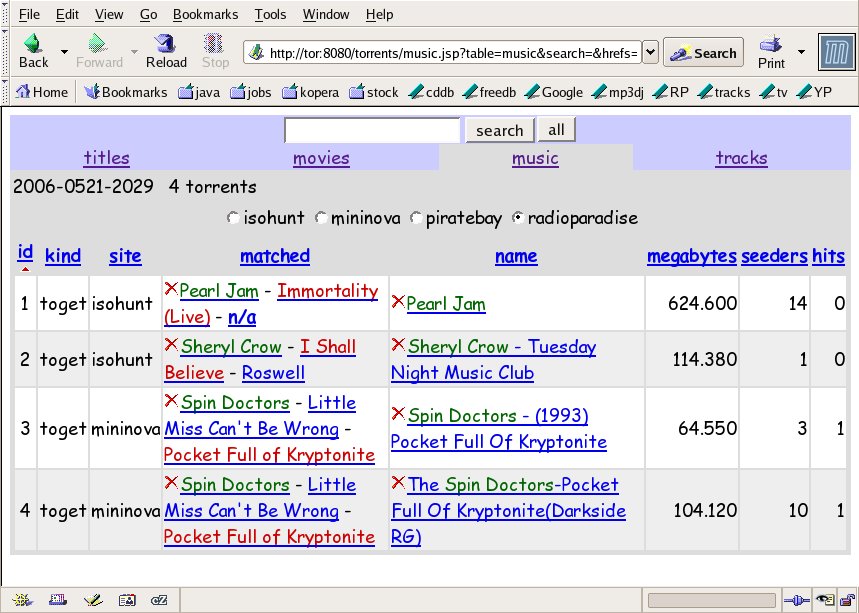The height and width of the screenshot is (613, 859).
Task: Open the kopera bookmark folder
Action: pos(311,92)
